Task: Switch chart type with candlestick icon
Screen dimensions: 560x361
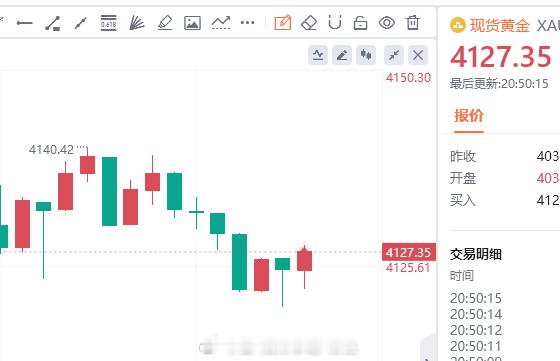Action: pyautogui.click(x=366, y=55)
